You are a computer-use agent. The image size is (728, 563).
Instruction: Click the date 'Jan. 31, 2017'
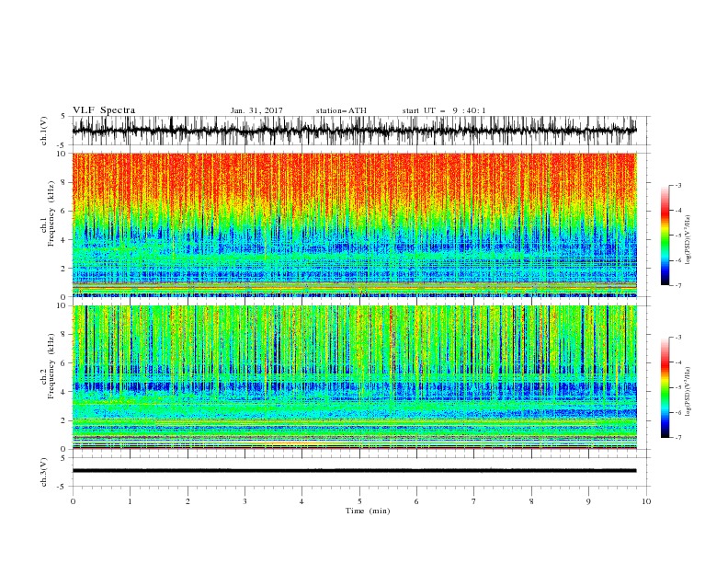[256, 110]
